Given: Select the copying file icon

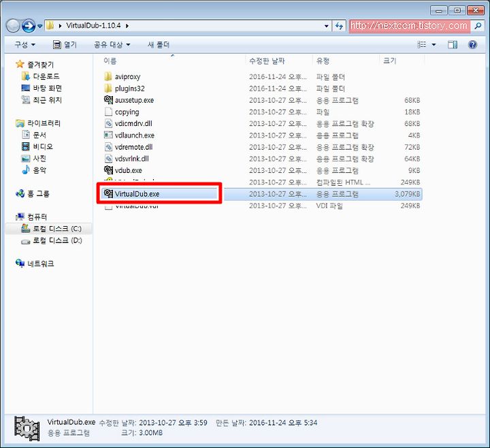Looking at the screenshot, I should pos(108,112).
